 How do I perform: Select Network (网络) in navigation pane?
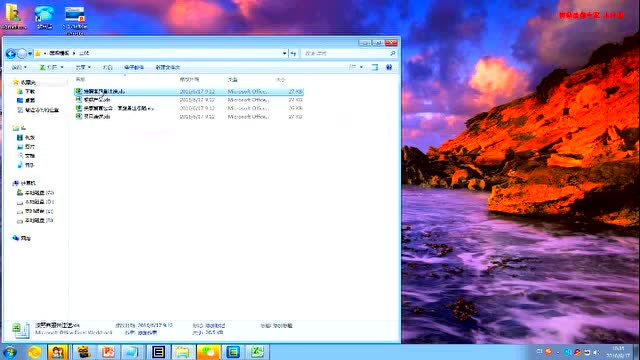click(22, 238)
